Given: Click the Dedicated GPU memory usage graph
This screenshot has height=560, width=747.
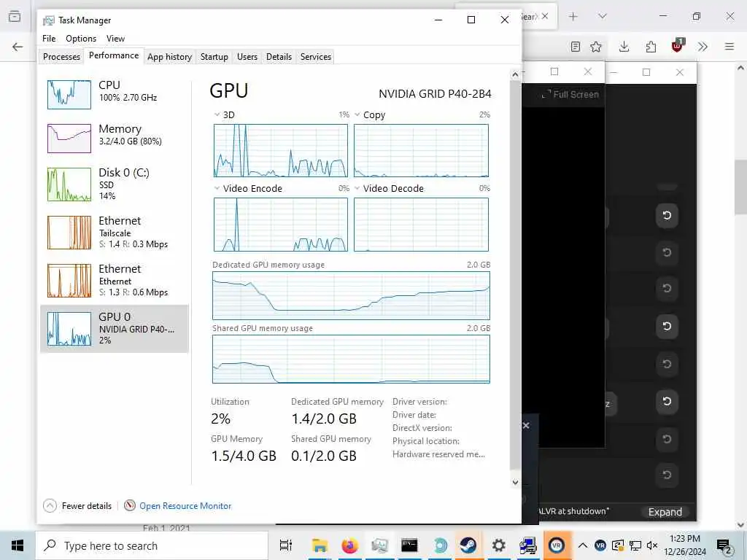Looking at the screenshot, I should point(351,295).
